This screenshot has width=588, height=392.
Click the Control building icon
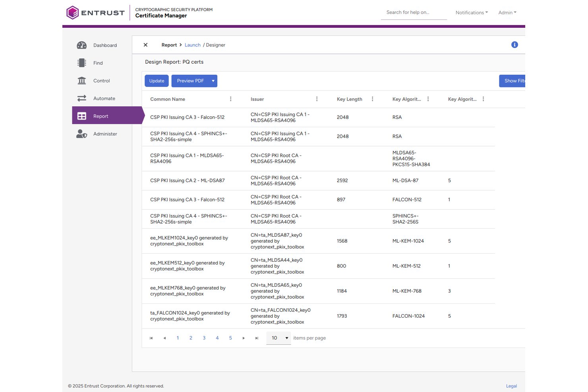[82, 81]
